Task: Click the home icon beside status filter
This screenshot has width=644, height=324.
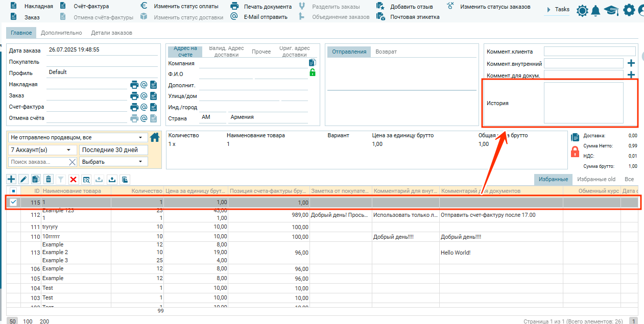Action: pyautogui.click(x=155, y=137)
